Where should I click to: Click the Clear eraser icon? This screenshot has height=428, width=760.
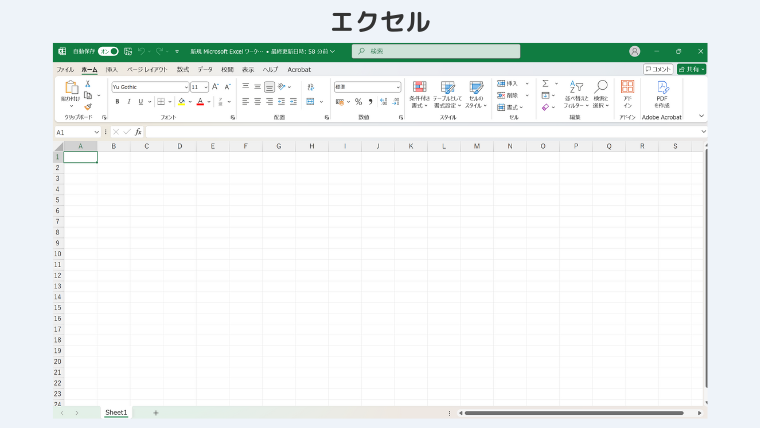click(x=545, y=107)
